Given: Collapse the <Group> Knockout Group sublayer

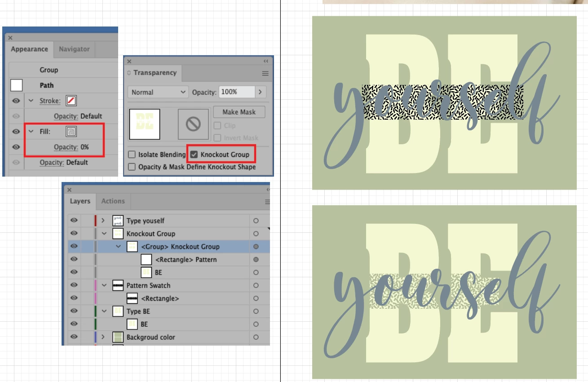Looking at the screenshot, I should click(119, 246).
